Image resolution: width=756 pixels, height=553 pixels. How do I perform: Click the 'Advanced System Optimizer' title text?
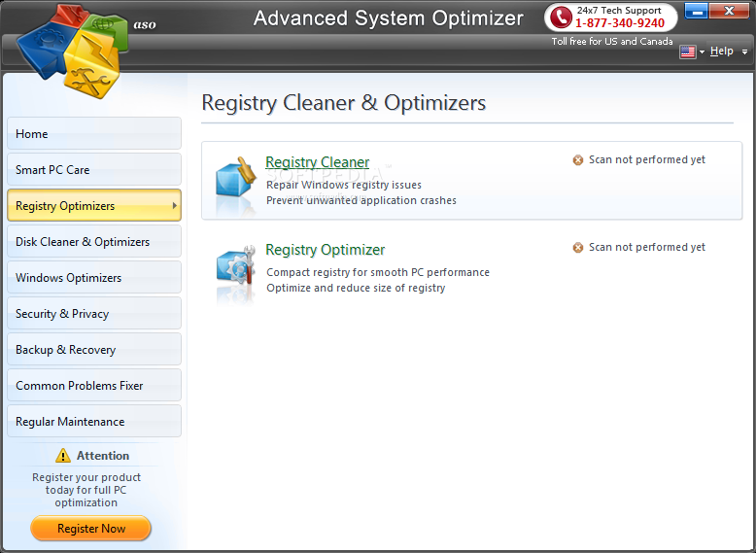[x=388, y=18]
